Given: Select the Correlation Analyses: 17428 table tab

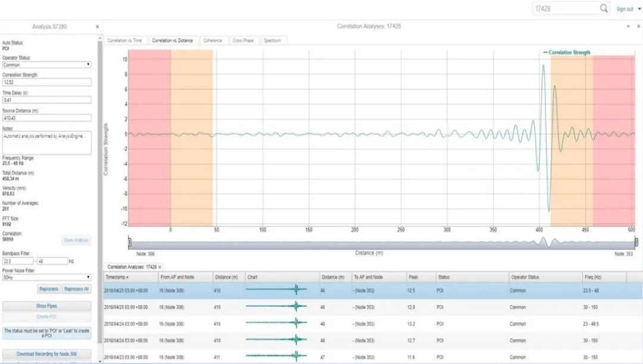Looking at the screenshot, I should [x=132, y=267].
